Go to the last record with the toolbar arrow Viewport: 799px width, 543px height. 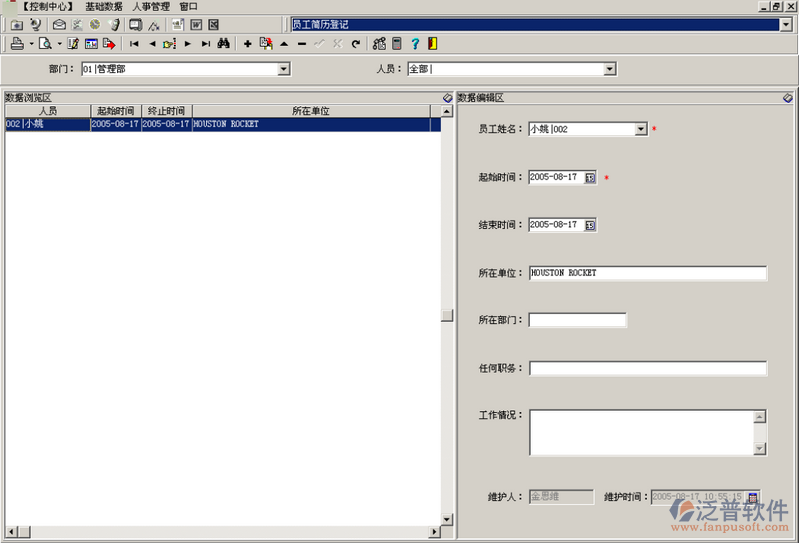click(205, 44)
